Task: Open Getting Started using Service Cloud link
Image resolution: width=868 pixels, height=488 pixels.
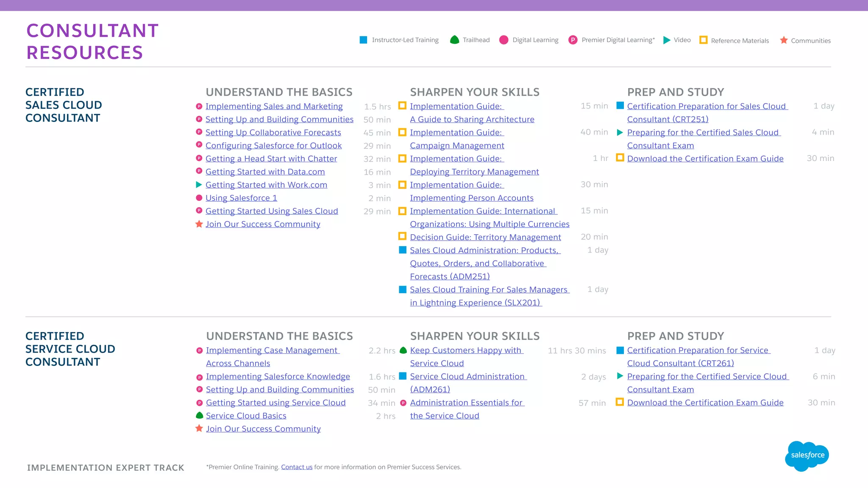Action: [275, 403]
